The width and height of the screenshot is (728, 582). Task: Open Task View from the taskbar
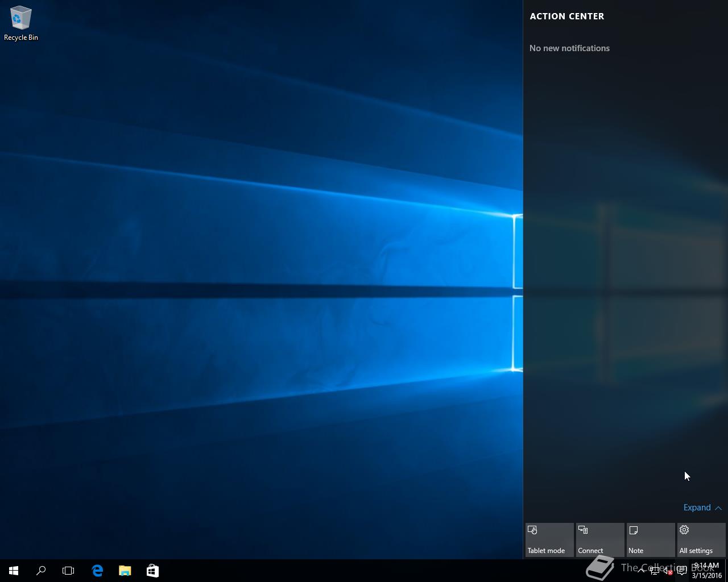tap(68, 571)
